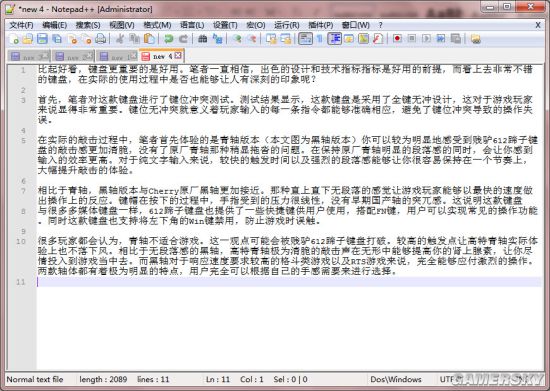This screenshot has height=391, width=550.
Task: Open the 视图(V) menu
Action: click(122, 25)
